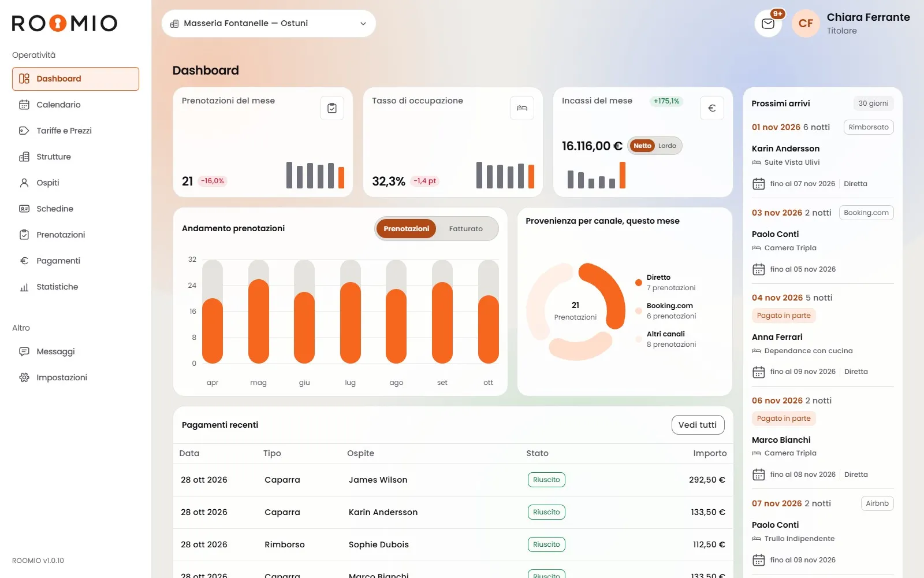Click the Vedi tutti button
This screenshot has width=924, height=578.
click(x=698, y=425)
